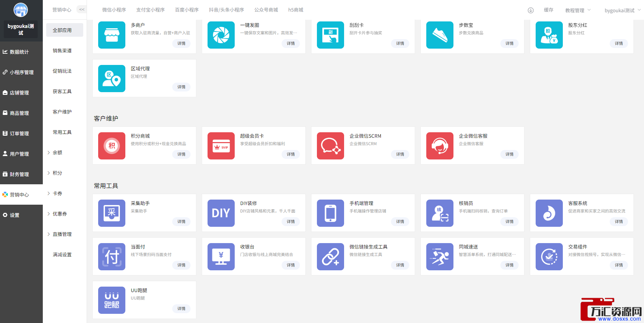Select the 微信链接生成工具 link icon
The image size is (644, 323).
[x=330, y=257]
